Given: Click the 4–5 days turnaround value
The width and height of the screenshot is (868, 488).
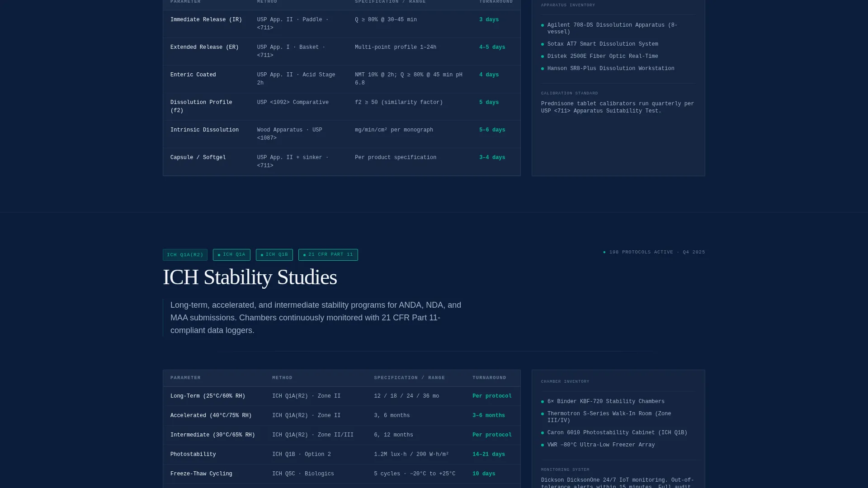Looking at the screenshot, I should coord(492,47).
